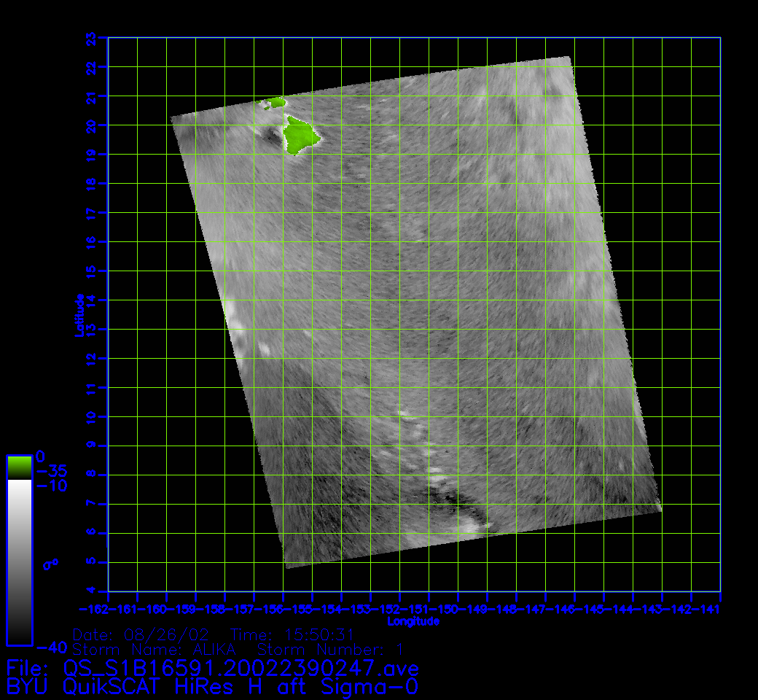Click the small green Maui island shape
This screenshot has width=758, height=700.
(x=275, y=103)
